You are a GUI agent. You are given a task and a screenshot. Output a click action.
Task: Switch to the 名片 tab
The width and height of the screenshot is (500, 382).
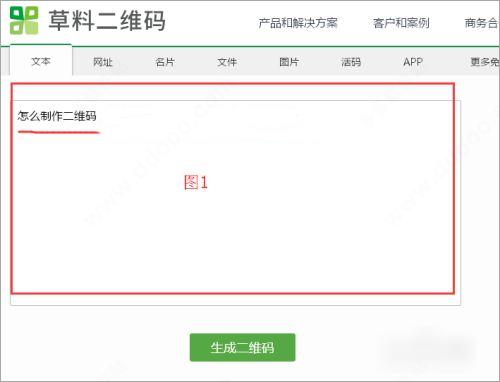click(165, 62)
